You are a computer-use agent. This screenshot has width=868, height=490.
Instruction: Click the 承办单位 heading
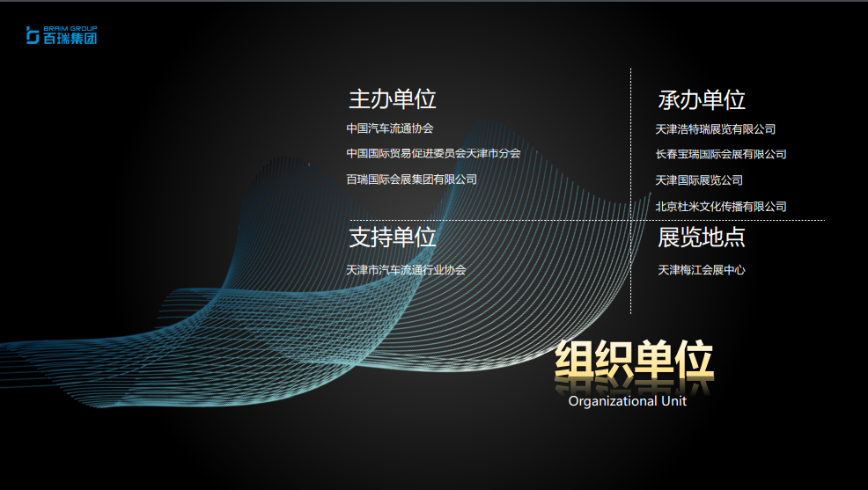(702, 100)
